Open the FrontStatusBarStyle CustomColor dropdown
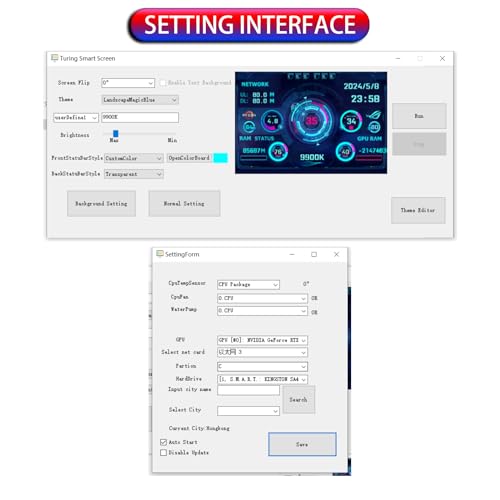Image resolution: width=500 pixels, height=500 pixels. 134,158
